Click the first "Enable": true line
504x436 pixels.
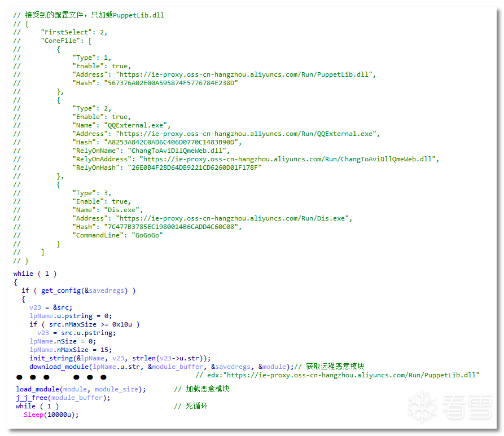(102, 66)
